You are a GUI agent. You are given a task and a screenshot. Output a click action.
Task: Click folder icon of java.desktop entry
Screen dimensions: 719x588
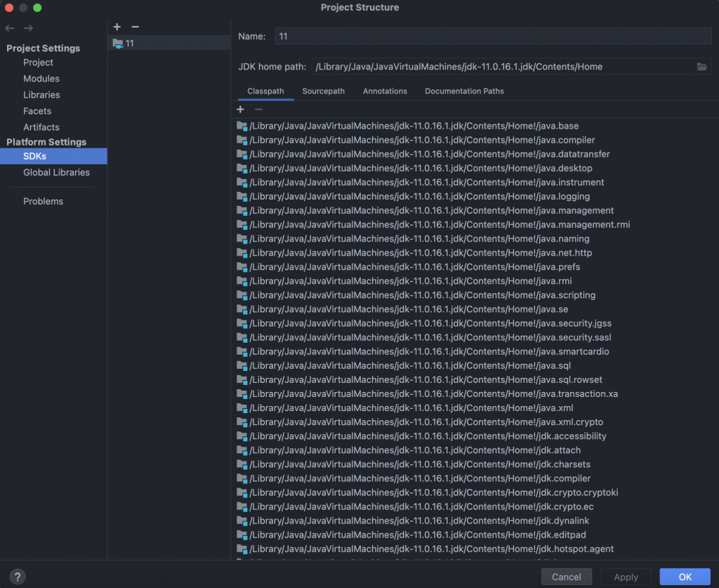coord(242,169)
